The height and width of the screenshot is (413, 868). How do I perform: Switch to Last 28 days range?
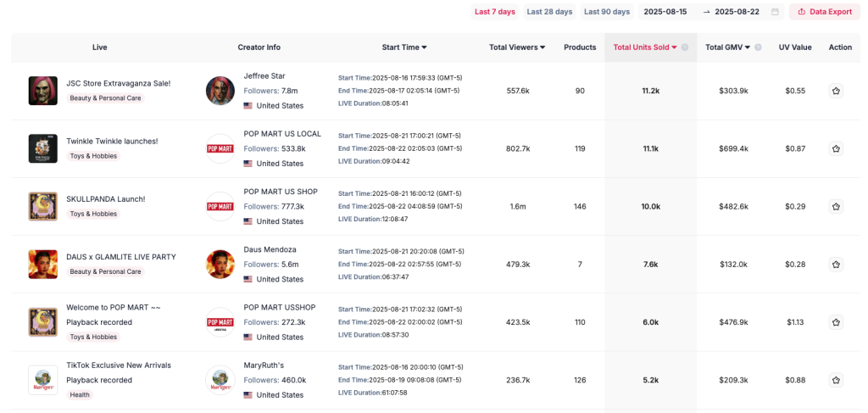[x=549, y=12]
